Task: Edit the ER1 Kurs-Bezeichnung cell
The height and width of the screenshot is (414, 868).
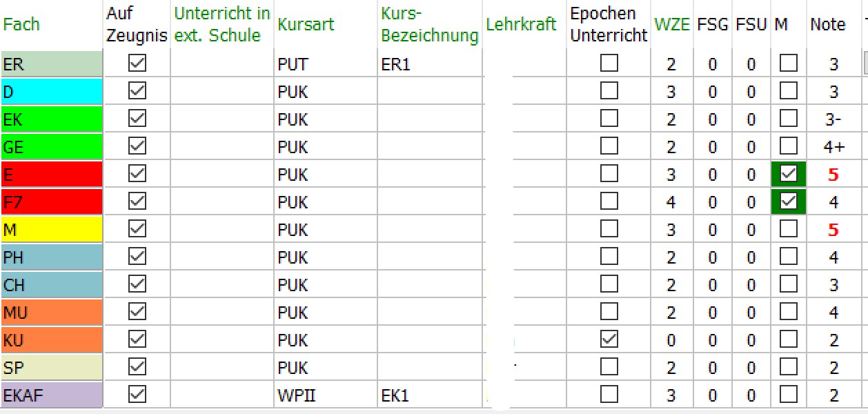Action: [429, 64]
